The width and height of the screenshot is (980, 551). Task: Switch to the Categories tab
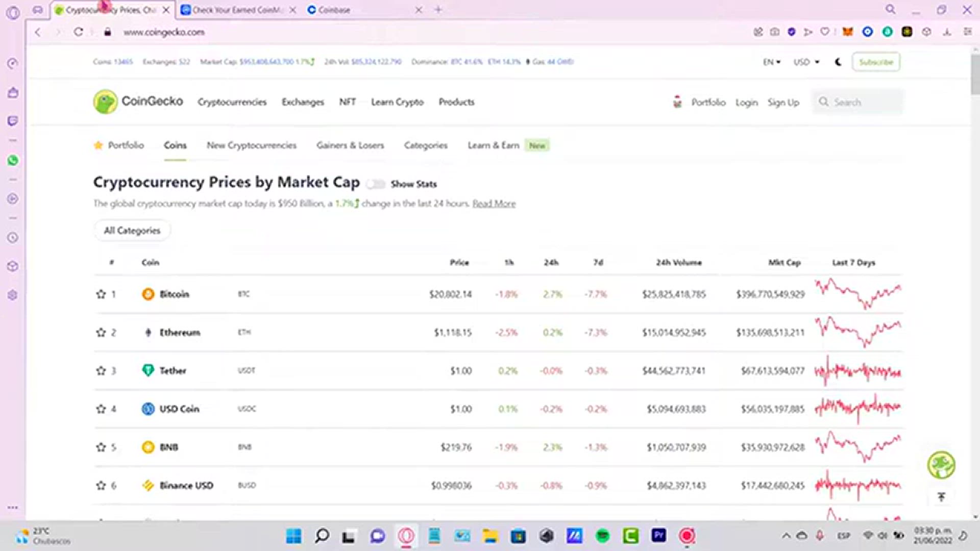tap(426, 145)
